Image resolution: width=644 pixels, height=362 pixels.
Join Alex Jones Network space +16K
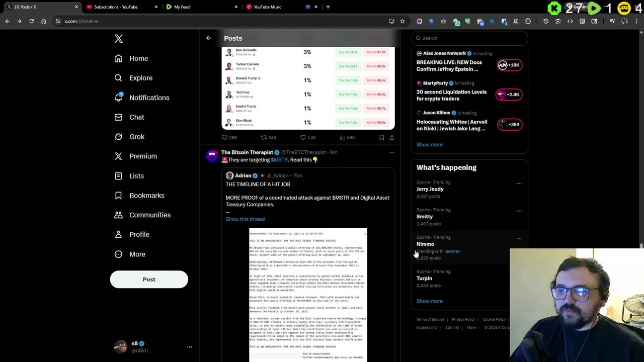coord(509,65)
